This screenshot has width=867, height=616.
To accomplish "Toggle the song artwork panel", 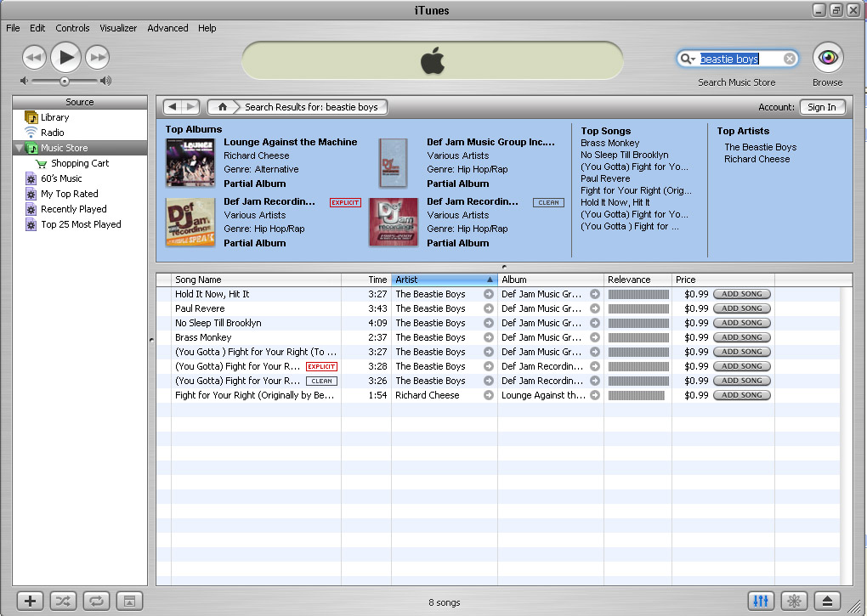I will tap(129, 601).
